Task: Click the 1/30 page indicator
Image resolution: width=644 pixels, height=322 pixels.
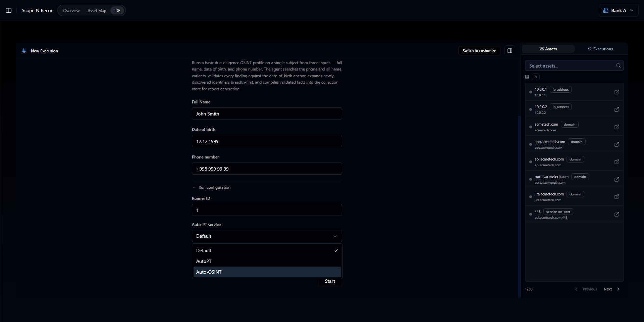Action: pyautogui.click(x=529, y=289)
